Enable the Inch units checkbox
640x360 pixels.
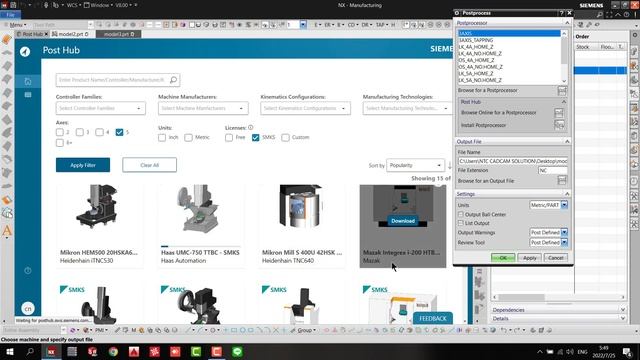tap(162, 138)
